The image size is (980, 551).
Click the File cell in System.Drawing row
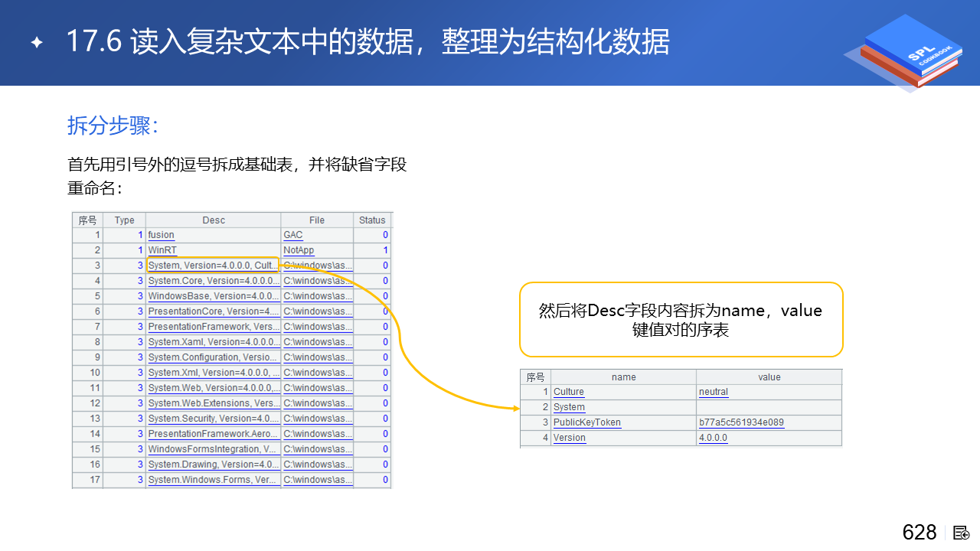pos(317,465)
